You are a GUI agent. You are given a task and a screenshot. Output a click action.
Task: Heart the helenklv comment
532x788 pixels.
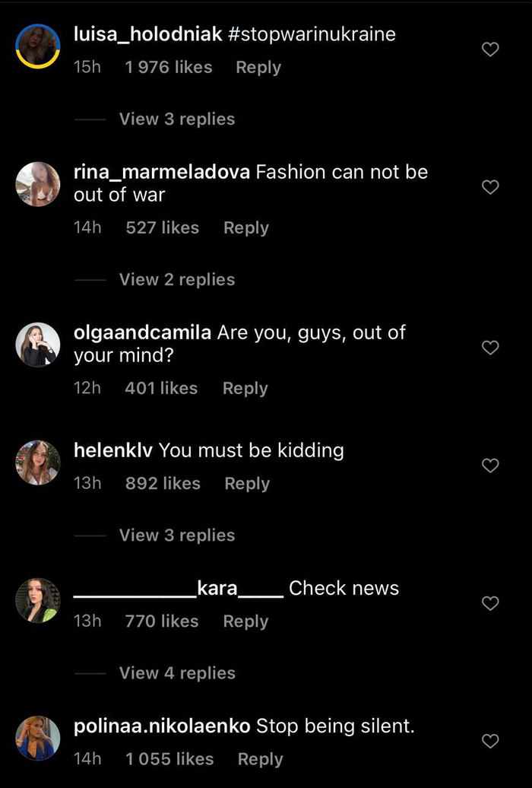pyautogui.click(x=491, y=465)
